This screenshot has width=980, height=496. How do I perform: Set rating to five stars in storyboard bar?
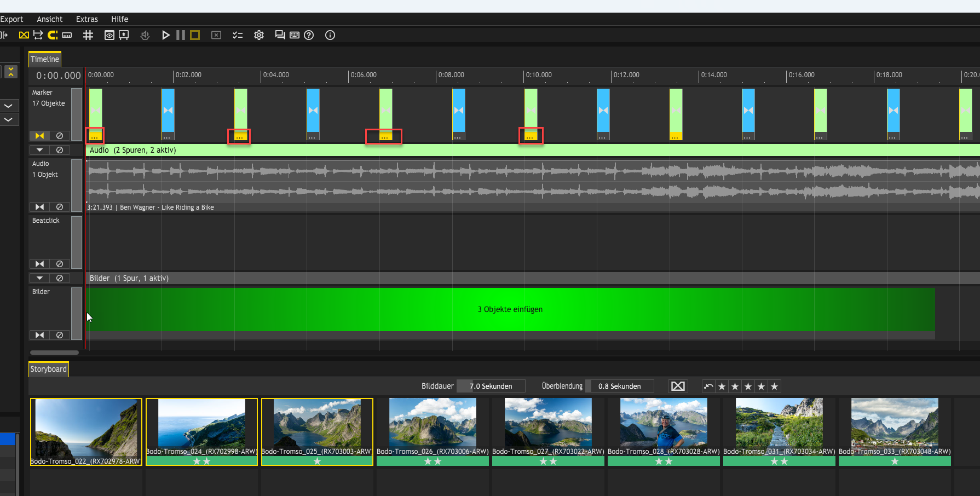[x=774, y=387]
